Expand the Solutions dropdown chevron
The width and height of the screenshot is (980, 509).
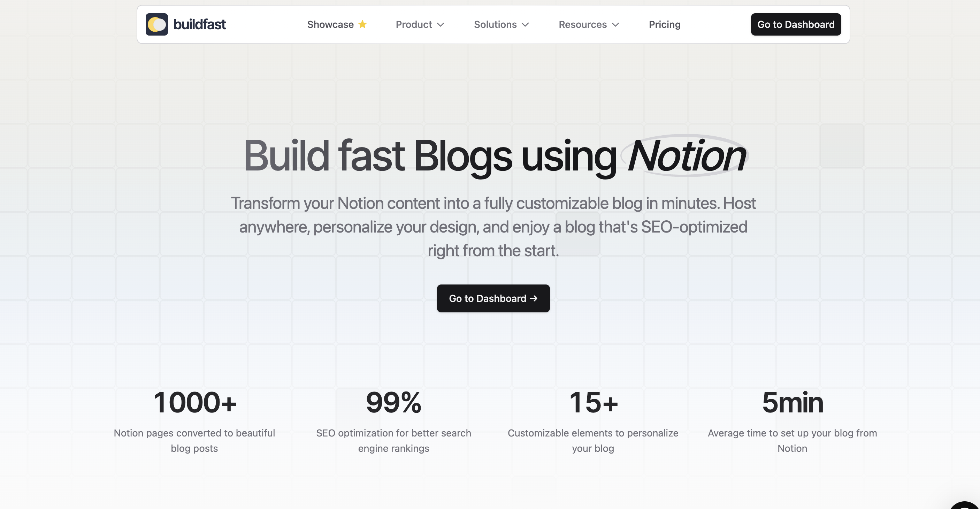[526, 25]
